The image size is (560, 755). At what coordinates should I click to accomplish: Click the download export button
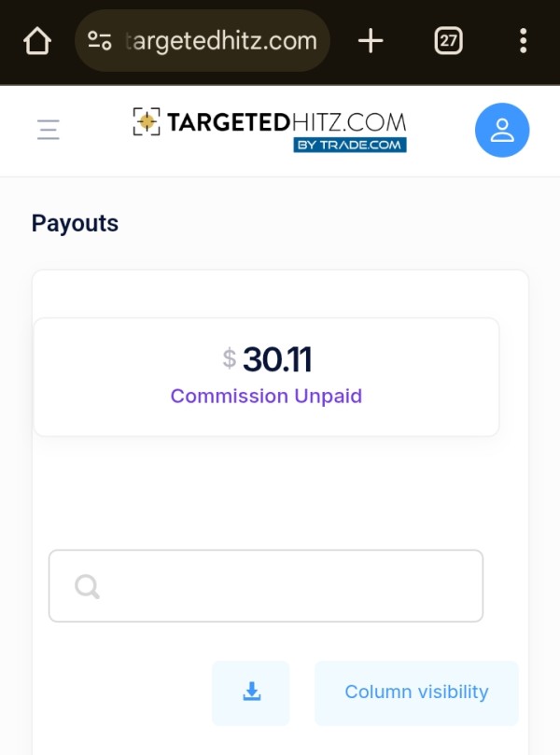click(x=251, y=692)
